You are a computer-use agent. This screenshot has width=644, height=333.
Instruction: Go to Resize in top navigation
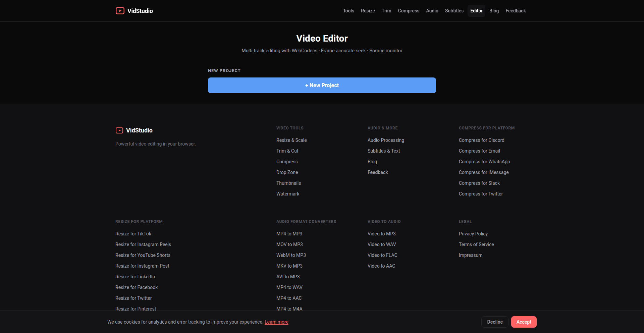pyautogui.click(x=368, y=11)
